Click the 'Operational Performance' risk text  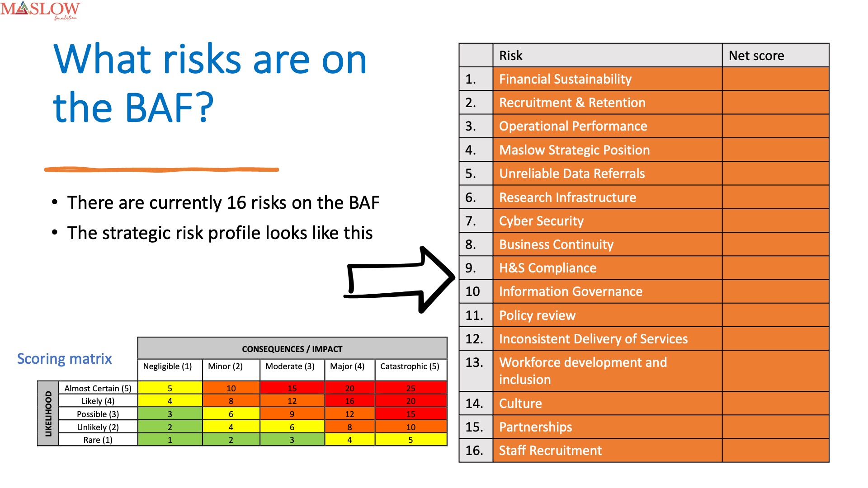coord(573,126)
